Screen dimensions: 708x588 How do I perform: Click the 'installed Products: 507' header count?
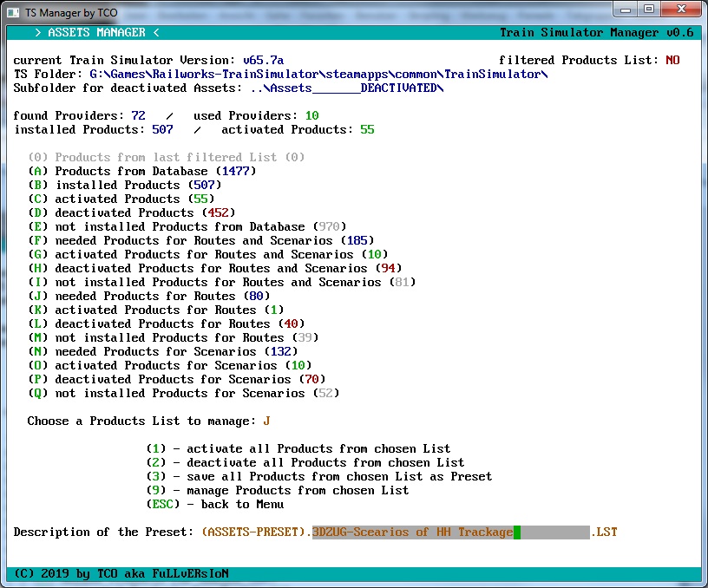[x=162, y=129]
